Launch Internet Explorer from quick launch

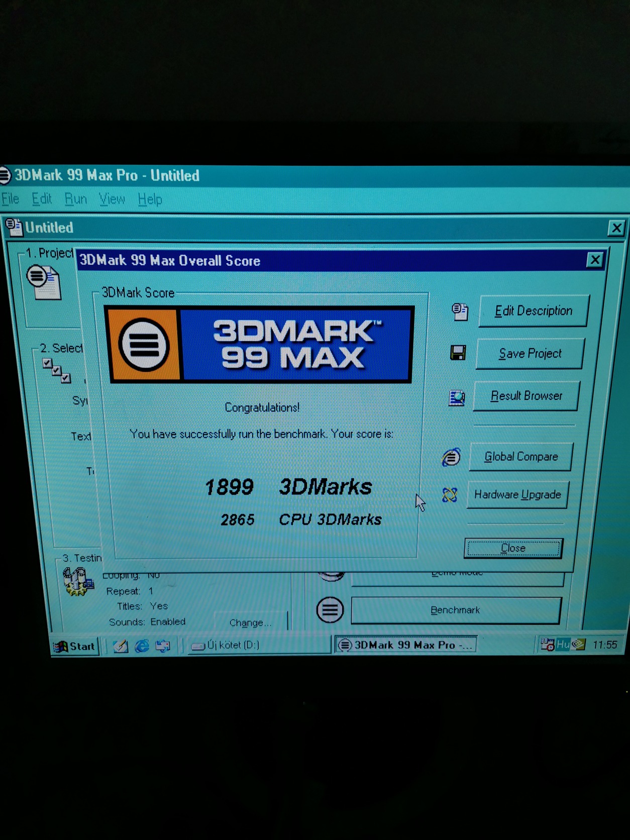(x=142, y=646)
